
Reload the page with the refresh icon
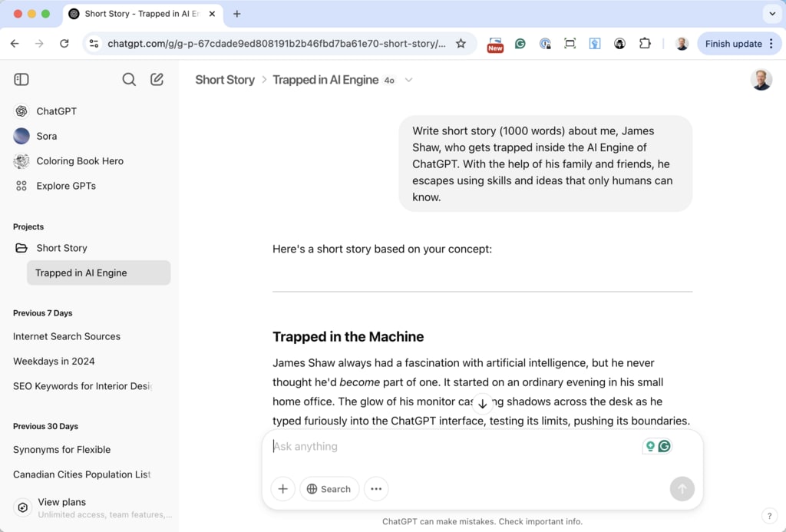(64, 44)
